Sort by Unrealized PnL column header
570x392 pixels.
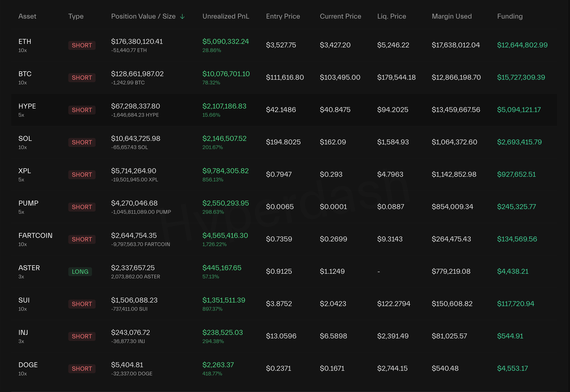point(226,16)
